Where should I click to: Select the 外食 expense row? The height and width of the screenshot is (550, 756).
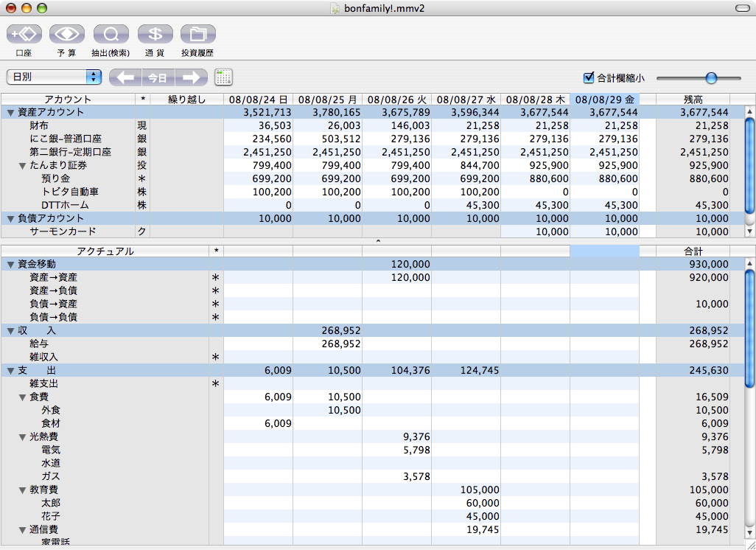coord(371,410)
